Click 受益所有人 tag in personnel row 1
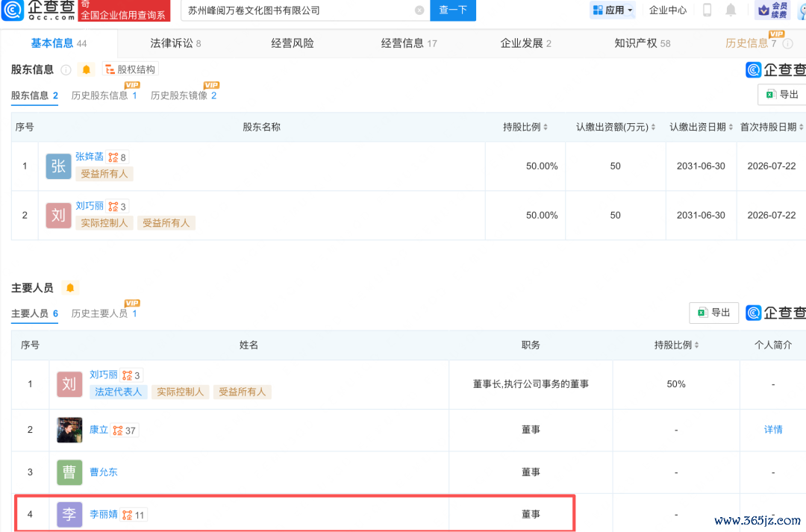The image size is (806, 532). 242,392
